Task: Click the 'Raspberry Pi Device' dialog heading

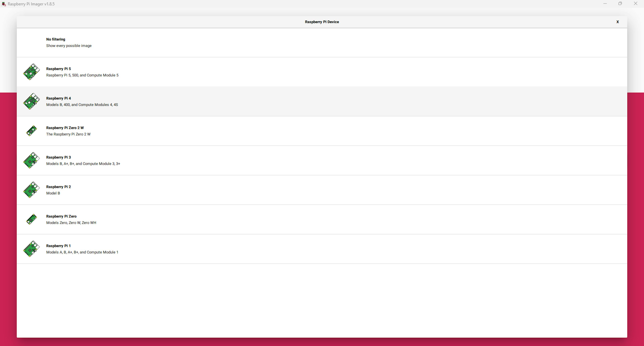Action: (x=322, y=22)
